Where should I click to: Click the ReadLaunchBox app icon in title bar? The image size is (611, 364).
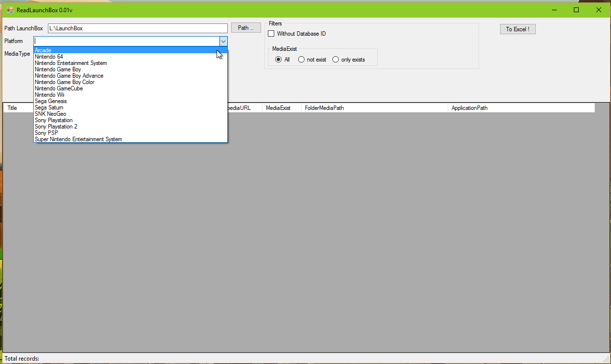click(10, 10)
